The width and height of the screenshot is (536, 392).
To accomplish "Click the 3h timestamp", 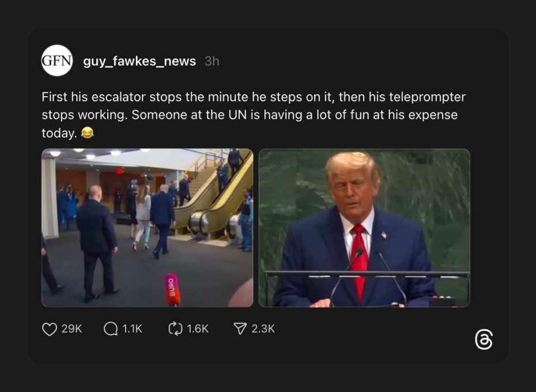I will point(212,61).
